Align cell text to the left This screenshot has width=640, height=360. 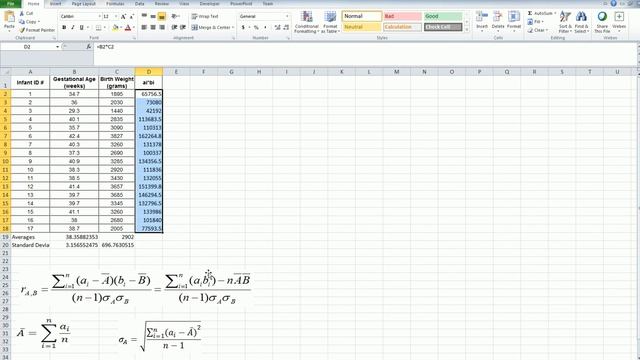pos(144,27)
